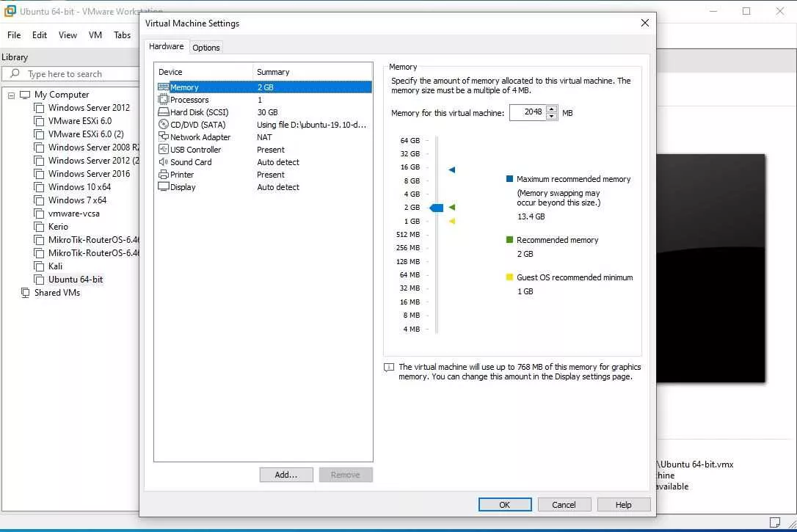Click the yellow guest OS minimum marker
The width and height of the screenshot is (797, 532).
click(452, 221)
